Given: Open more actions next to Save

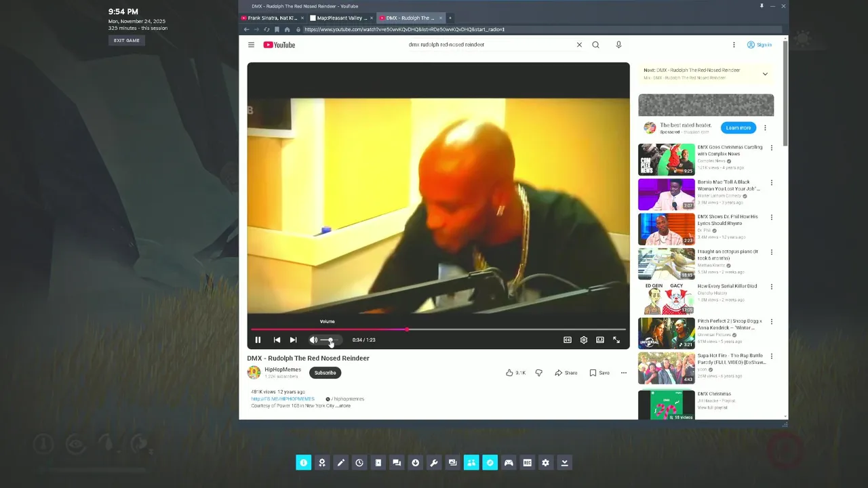Looking at the screenshot, I should click(x=624, y=373).
